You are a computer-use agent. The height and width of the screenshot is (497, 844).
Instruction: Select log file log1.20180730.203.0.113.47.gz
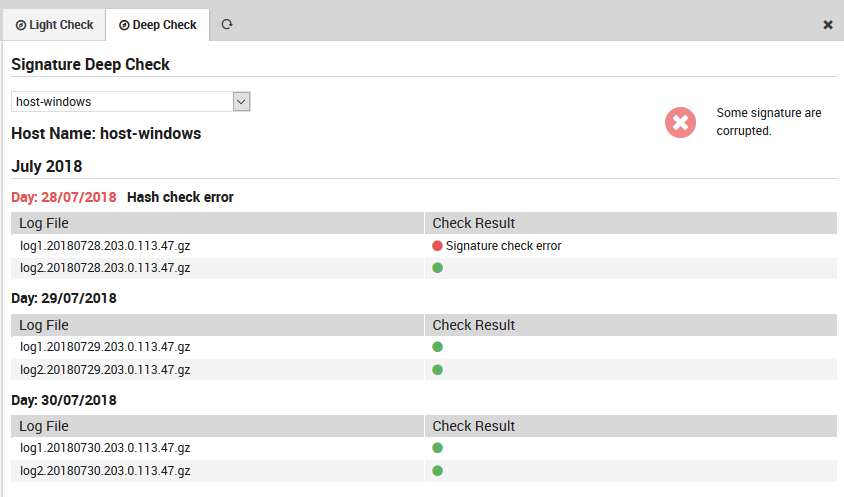[x=105, y=448]
